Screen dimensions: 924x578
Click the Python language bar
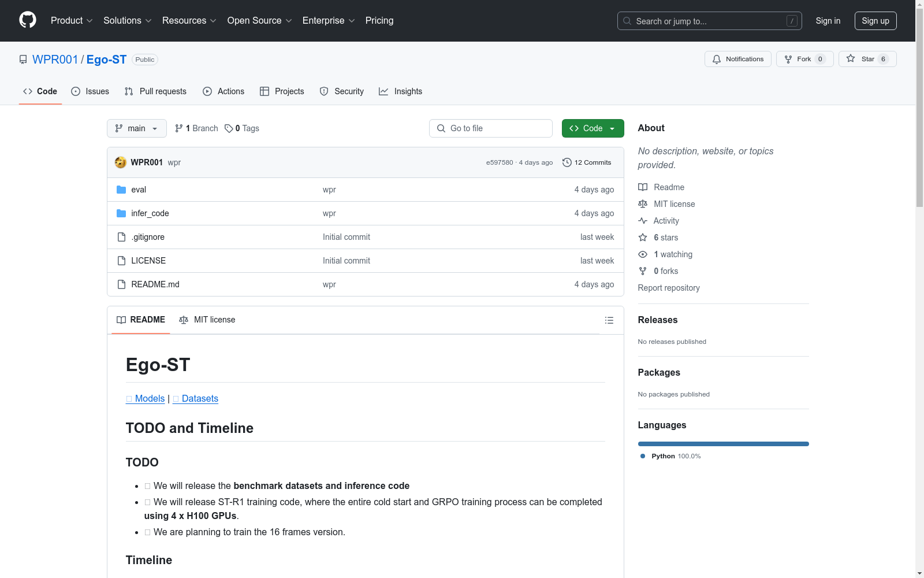click(x=724, y=444)
